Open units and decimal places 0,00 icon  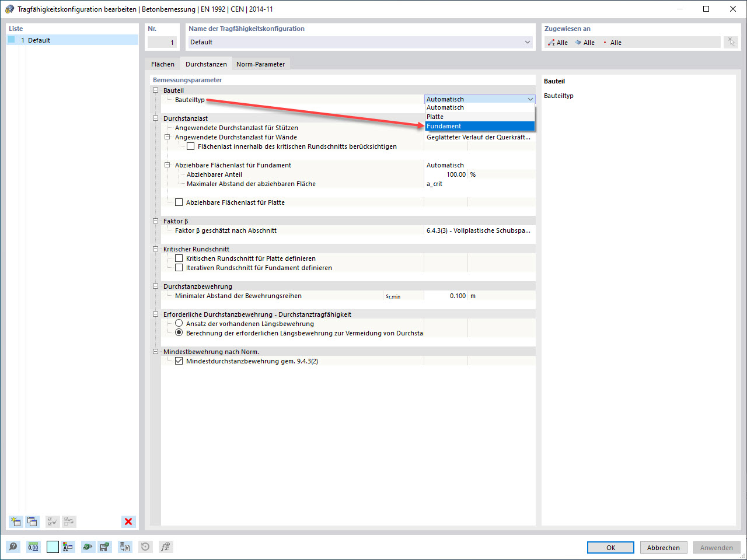(33, 547)
